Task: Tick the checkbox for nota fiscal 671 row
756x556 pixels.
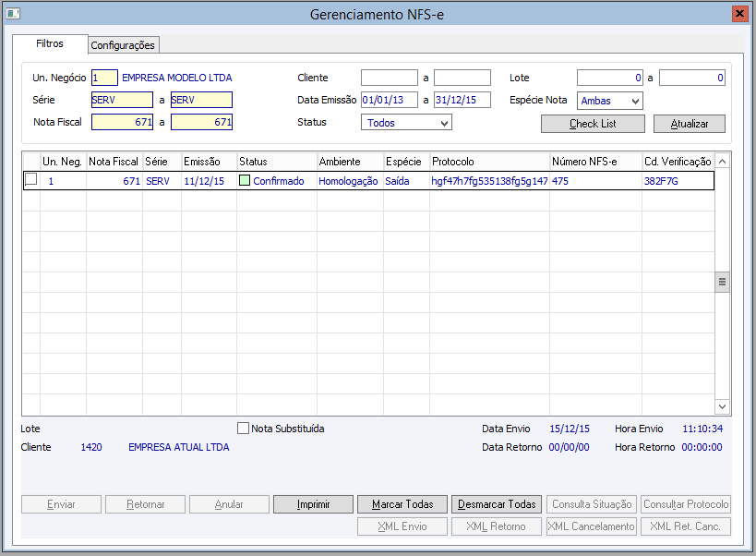Action: (x=30, y=180)
